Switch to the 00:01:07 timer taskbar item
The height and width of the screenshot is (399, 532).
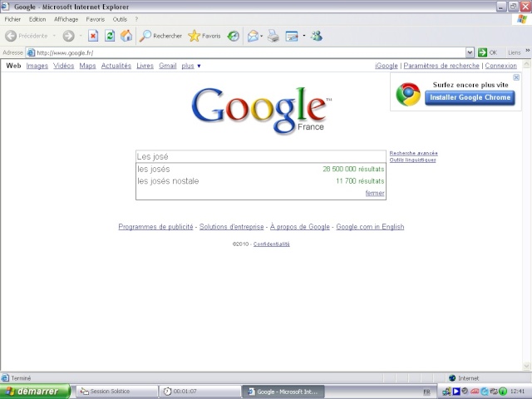coord(199,392)
